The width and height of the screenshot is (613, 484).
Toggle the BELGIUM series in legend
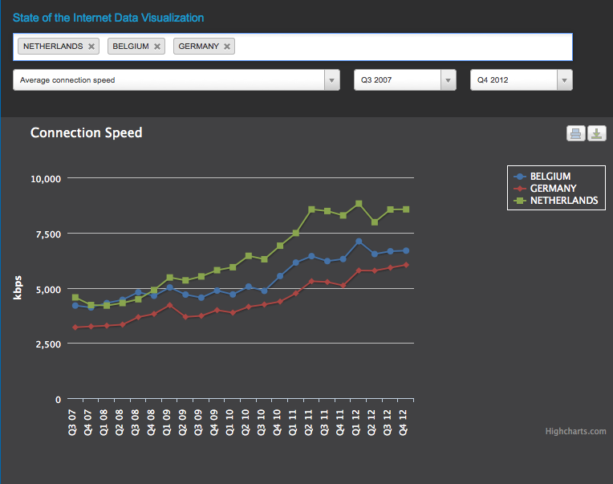pos(550,176)
